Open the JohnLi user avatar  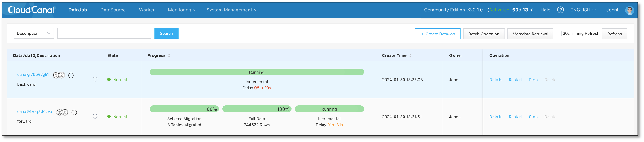pos(630,10)
